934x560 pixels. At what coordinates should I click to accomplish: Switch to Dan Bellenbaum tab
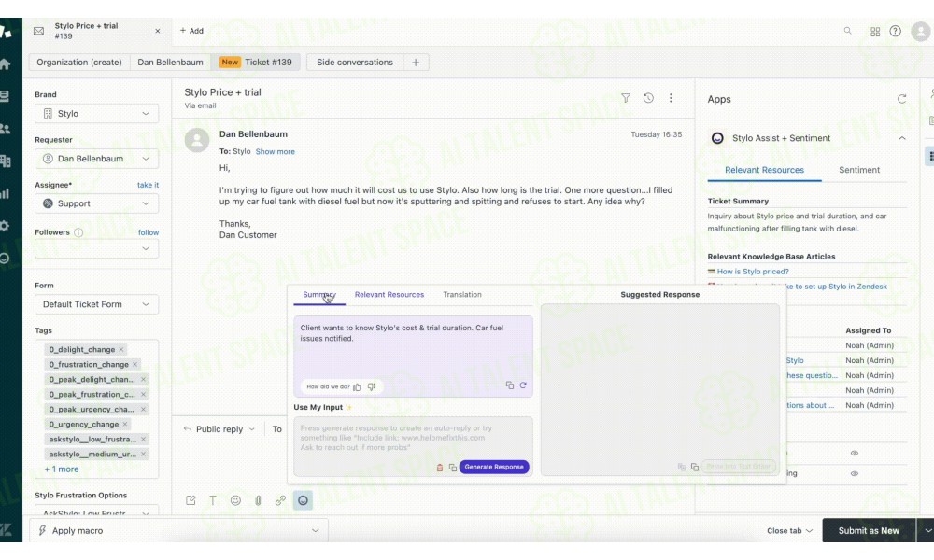click(x=170, y=63)
